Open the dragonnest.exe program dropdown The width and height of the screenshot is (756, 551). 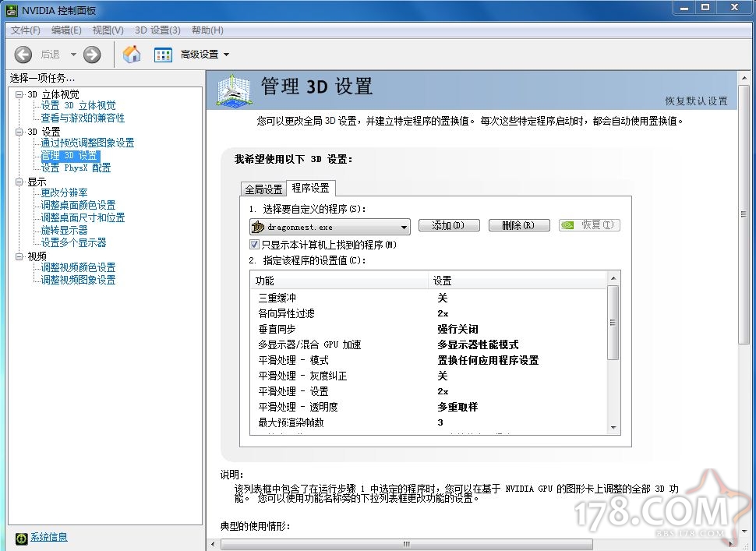coord(404,227)
